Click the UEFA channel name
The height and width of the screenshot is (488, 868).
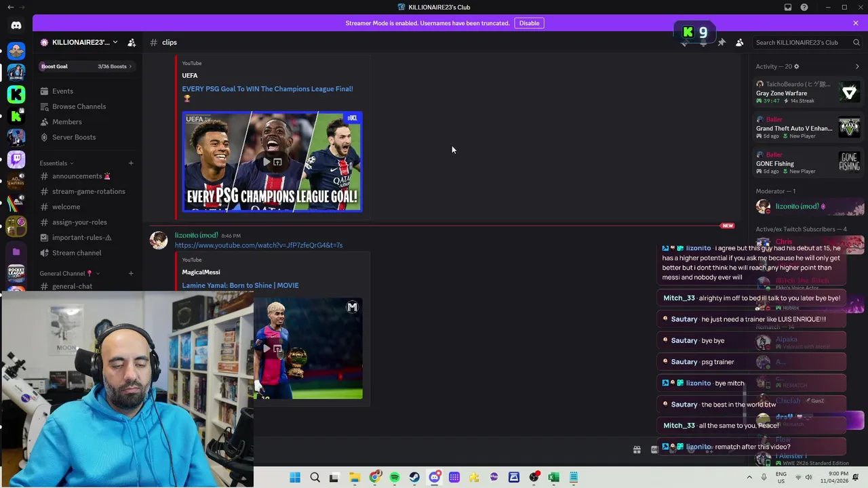(190, 75)
